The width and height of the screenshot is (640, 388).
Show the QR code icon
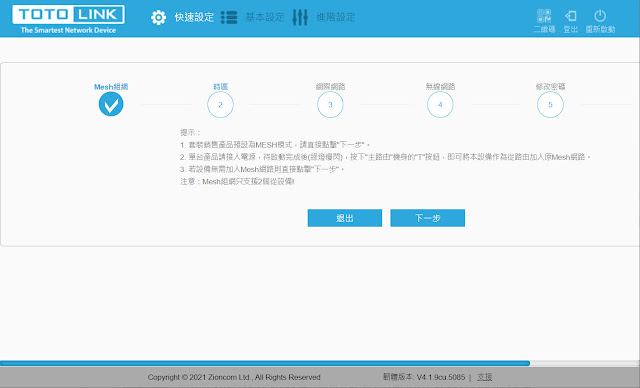point(544,16)
